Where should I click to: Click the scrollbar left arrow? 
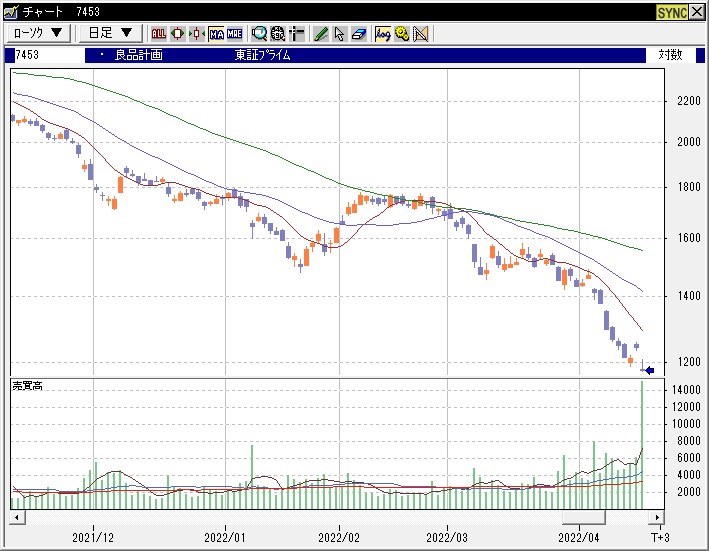coord(16,517)
